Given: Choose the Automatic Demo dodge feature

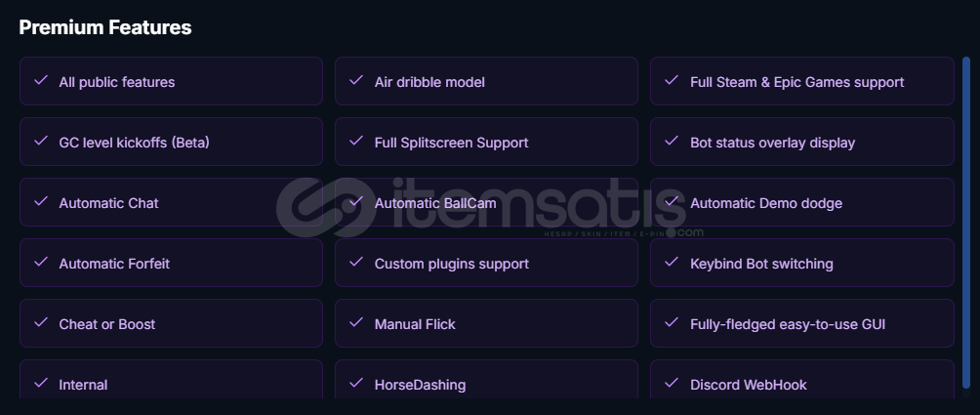Looking at the screenshot, I should (802, 202).
